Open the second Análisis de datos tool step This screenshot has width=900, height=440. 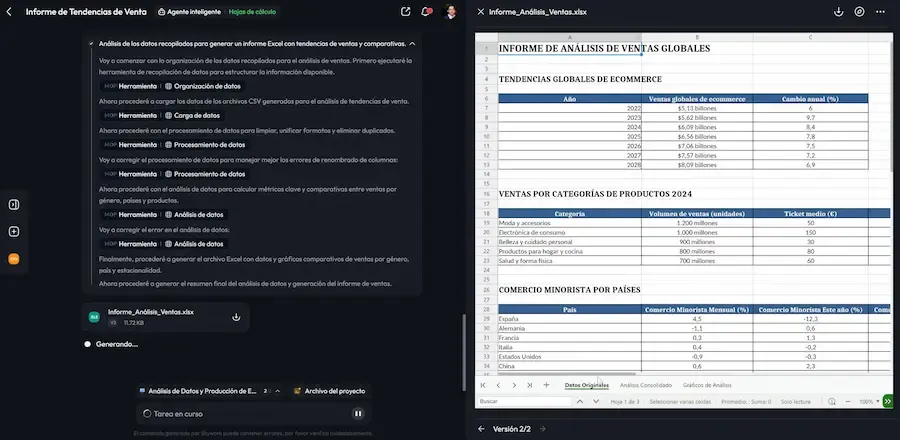pyautogui.click(x=163, y=244)
